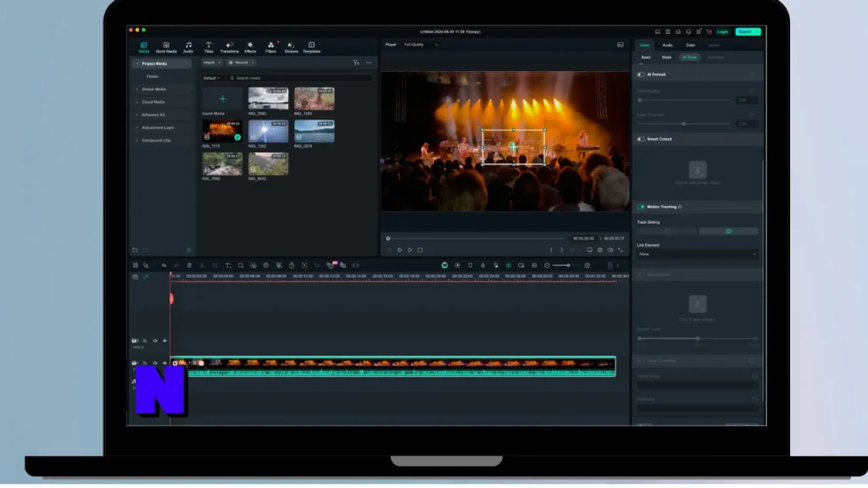Open the Default sort dropdown
Viewport: 868px width, 488px height.
coord(211,78)
